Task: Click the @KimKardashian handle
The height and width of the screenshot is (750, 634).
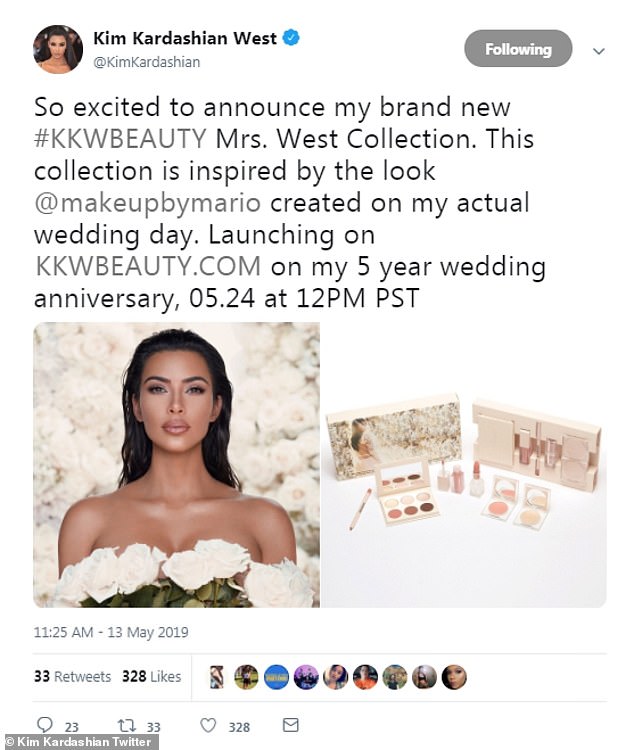Action: [x=147, y=62]
